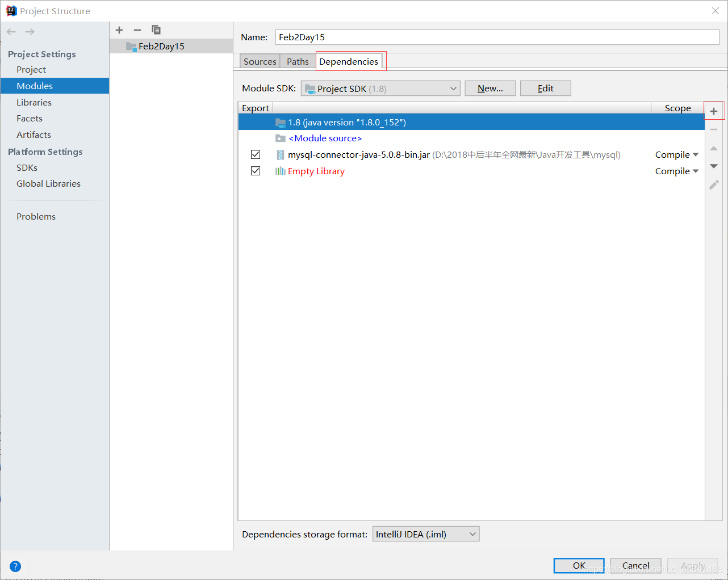Confirm with the OK button
This screenshot has width=728, height=580.
click(579, 565)
